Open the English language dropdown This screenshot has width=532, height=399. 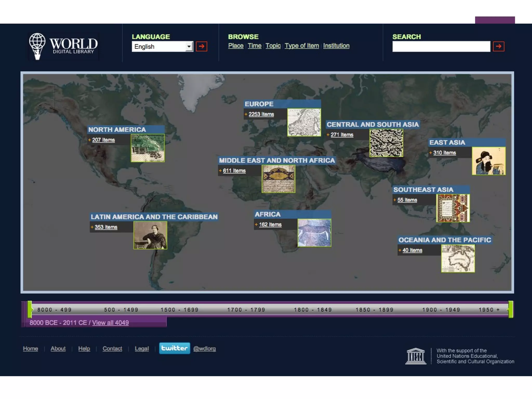[x=162, y=46]
